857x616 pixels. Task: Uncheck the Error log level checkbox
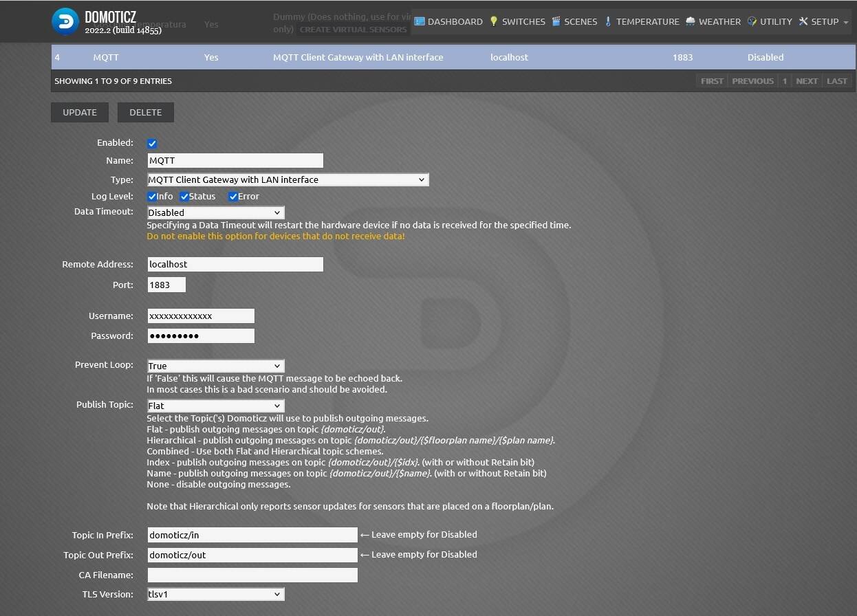point(233,197)
